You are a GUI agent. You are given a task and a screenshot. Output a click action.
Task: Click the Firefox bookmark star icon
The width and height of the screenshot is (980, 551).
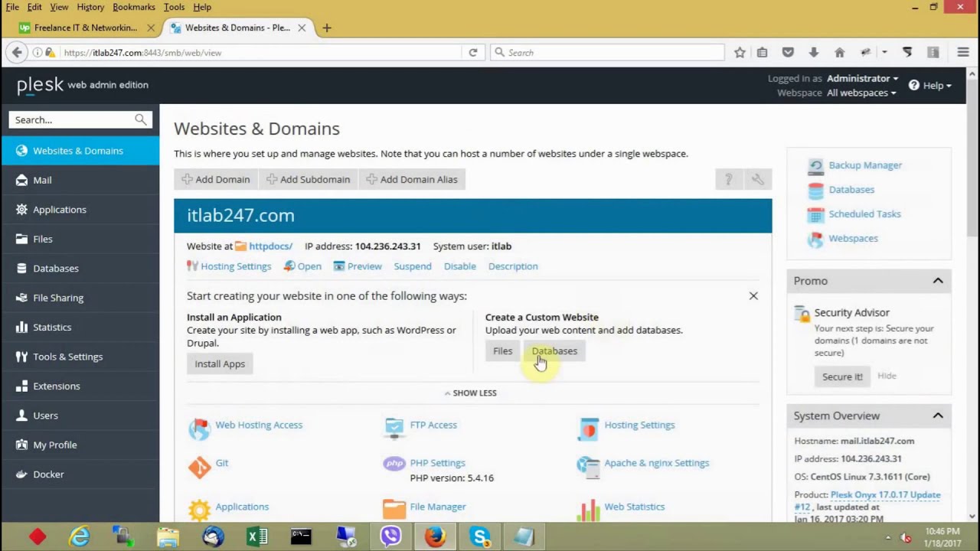pyautogui.click(x=740, y=53)
